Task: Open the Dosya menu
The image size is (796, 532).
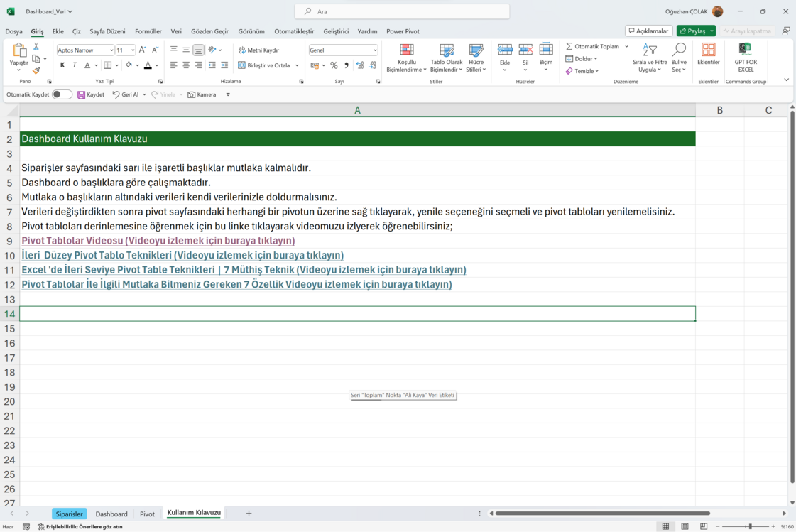Action: coord(13,31)
